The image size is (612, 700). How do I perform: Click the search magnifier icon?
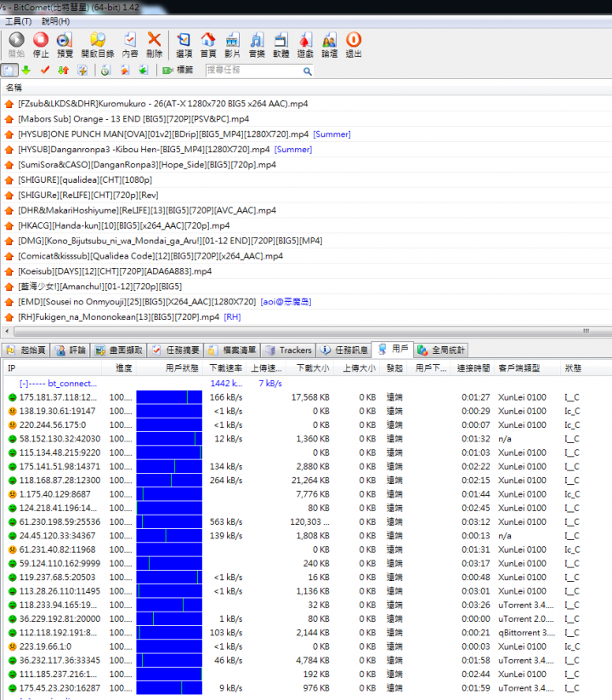coord(308,71)
